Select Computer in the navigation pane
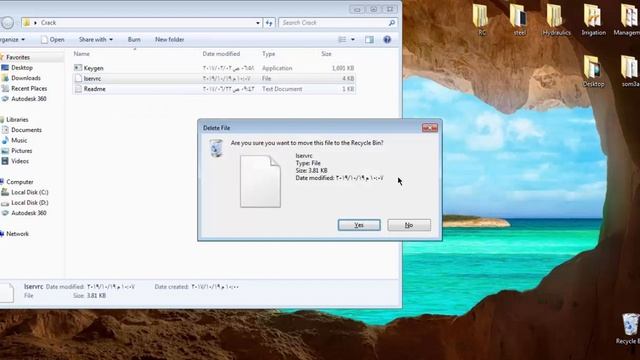 point(19,182)
